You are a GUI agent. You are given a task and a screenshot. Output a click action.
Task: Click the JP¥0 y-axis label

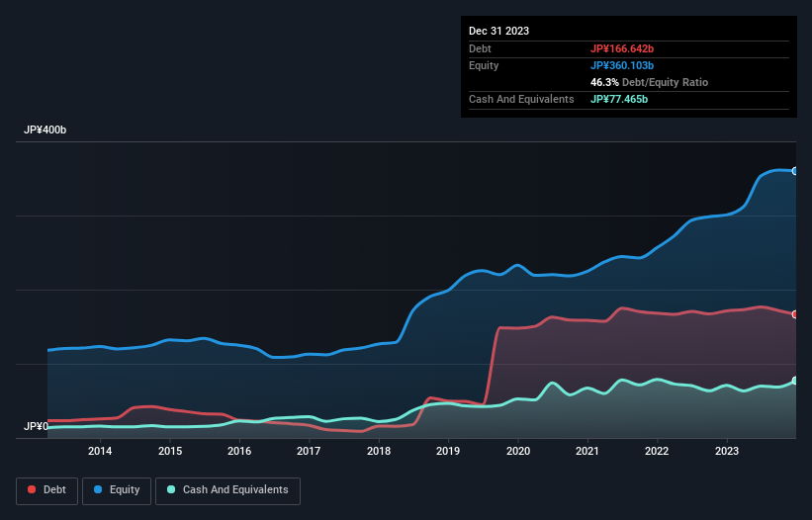click(x=36, y=426)
